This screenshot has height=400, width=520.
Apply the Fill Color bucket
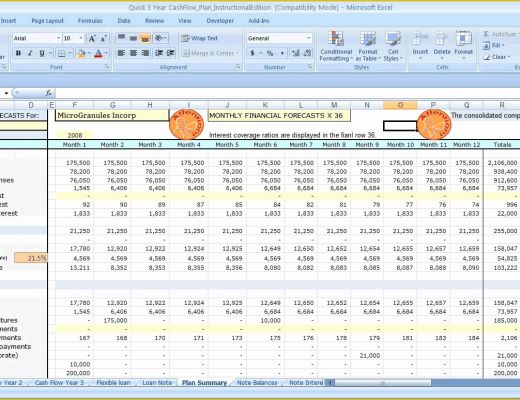(81, 53)
